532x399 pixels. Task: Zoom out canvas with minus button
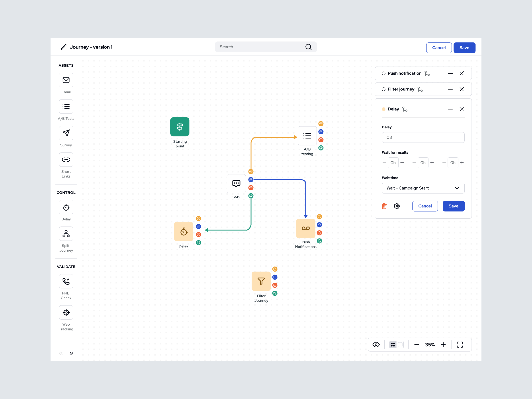click(417, 345)
